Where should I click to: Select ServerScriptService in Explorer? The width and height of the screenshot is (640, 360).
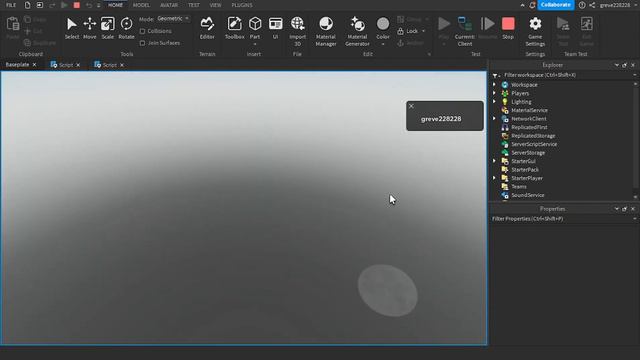(x=534, y=144)
